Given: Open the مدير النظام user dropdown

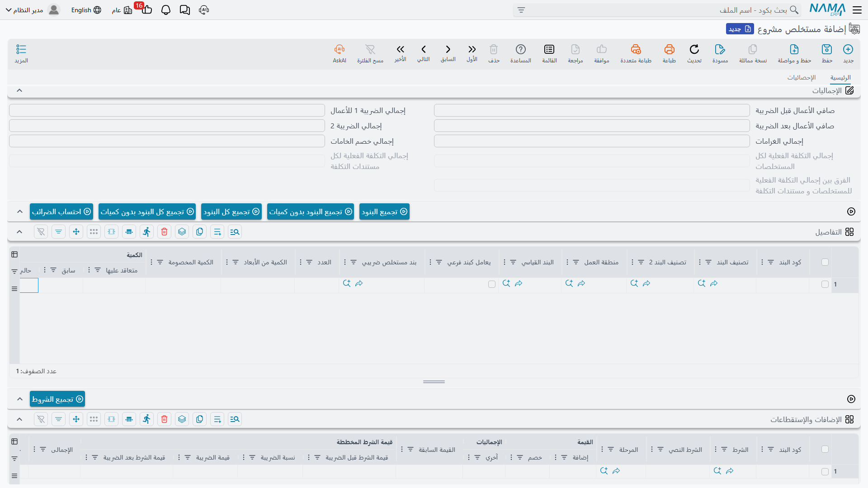Looking at the screenshot, I should 33,10.
